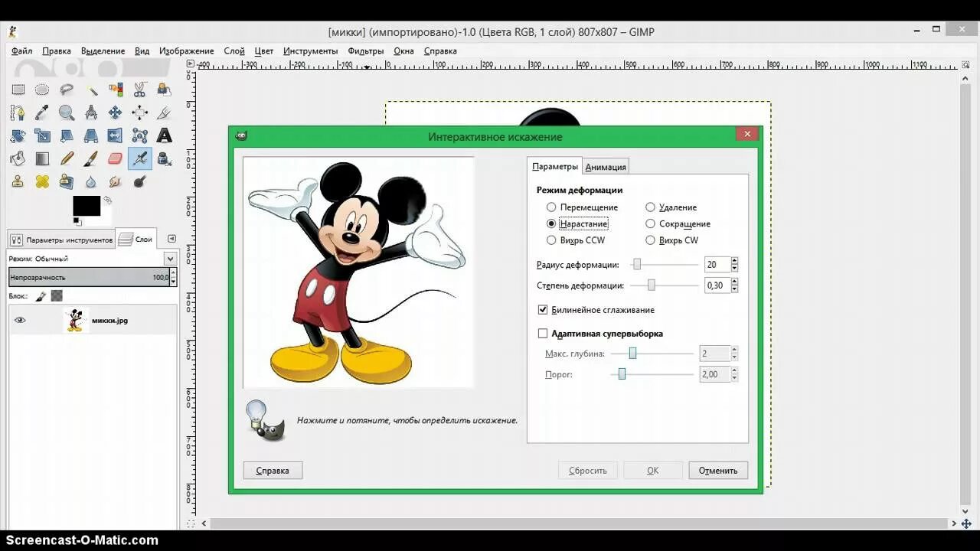Open the Изображение menu
The width and height of the screenshot is (980, 551).
186,51
